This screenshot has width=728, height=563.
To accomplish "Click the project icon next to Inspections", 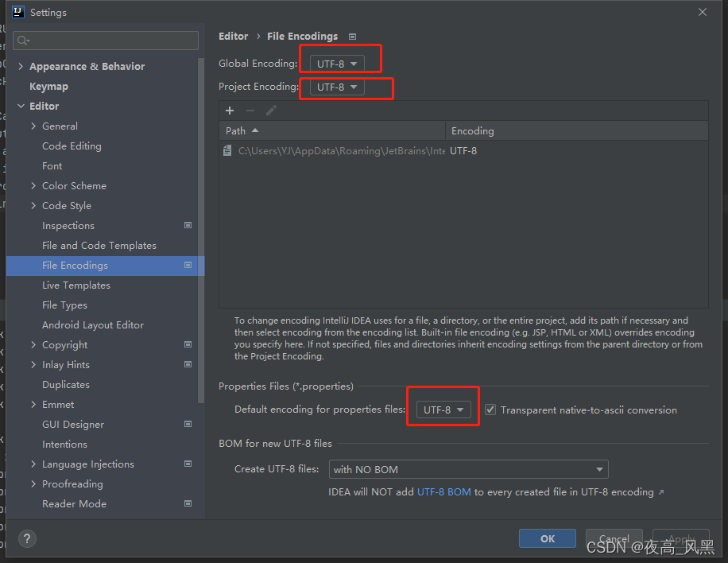I will (188, 225).
